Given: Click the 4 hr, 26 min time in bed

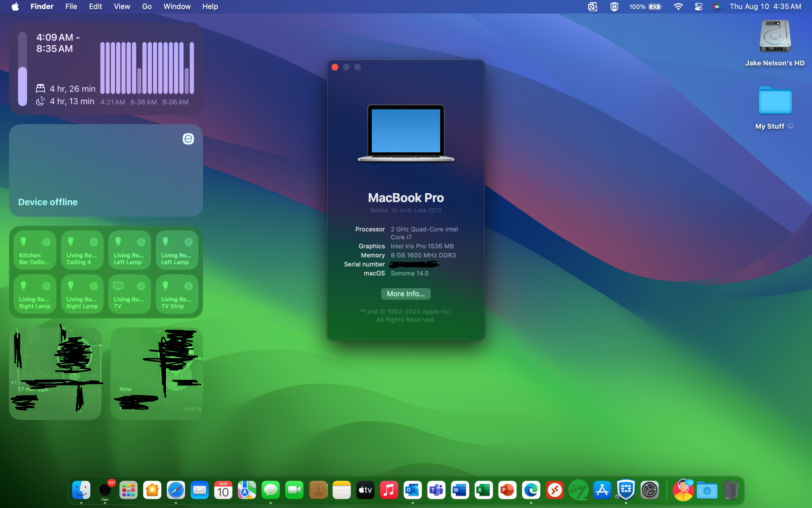Looking at the screenshot, I should click(x=73, y=89).
